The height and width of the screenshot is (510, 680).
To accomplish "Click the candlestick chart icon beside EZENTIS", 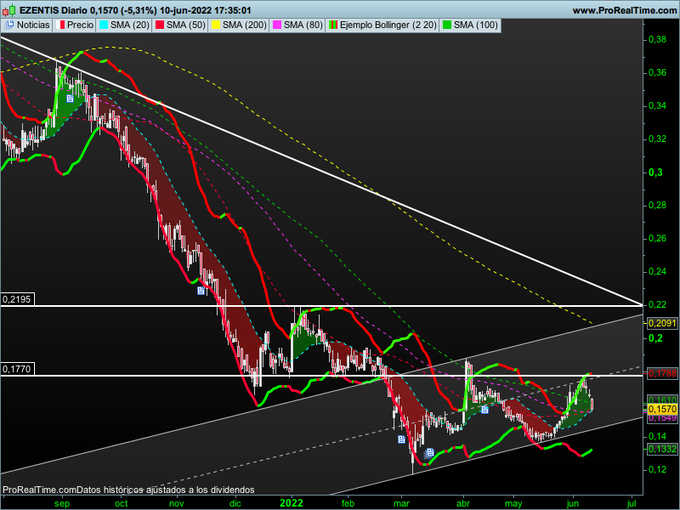I will [x=8, y=10].
